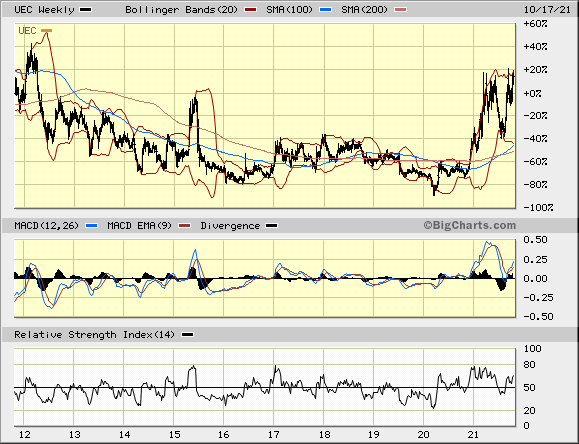
Task: Click the year '16' on time axis
Action: (224, 435)
